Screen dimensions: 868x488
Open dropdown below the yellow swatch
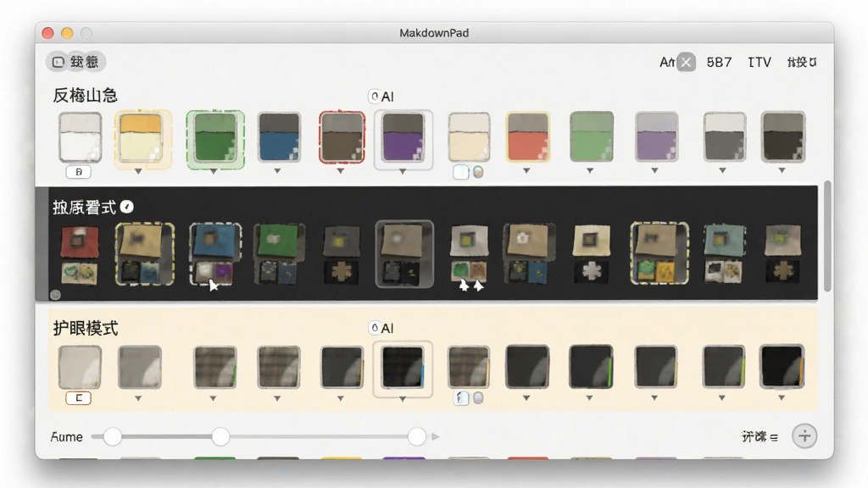pos(138,171)
